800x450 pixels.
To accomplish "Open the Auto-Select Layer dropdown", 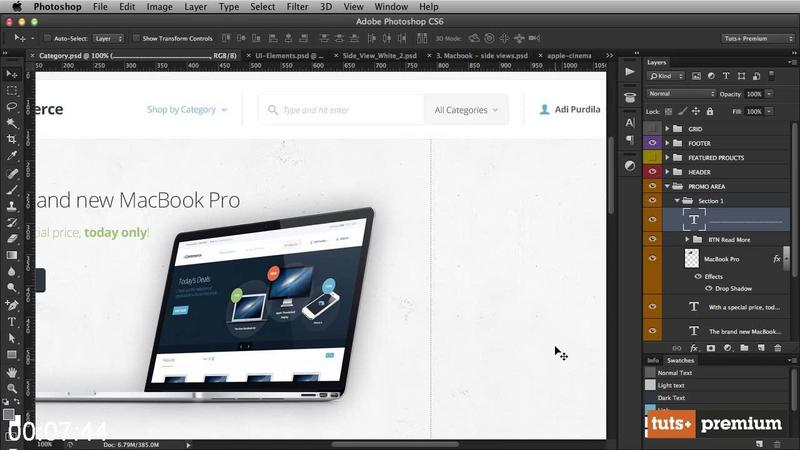I will tap(109, 38).
